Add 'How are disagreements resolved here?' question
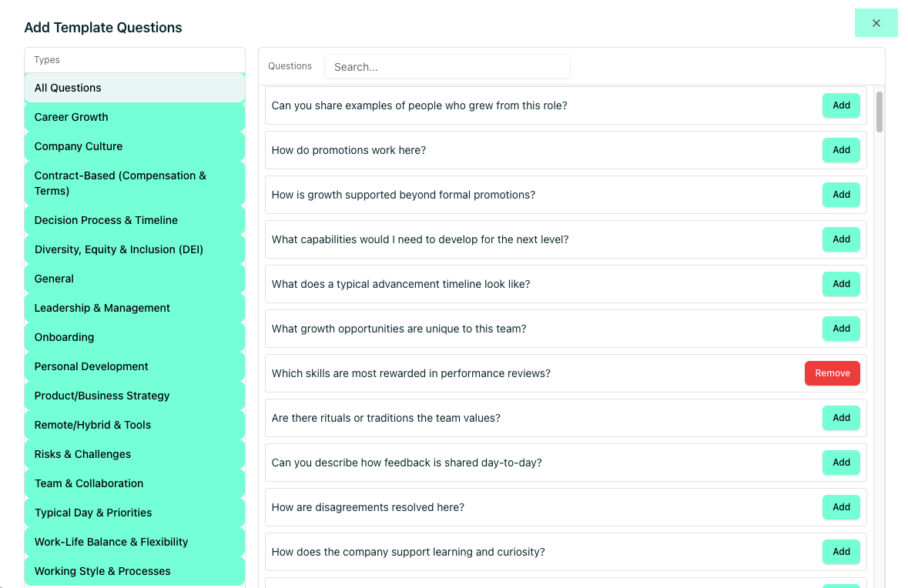This screenshot has height=588, width=908. click(x=841, y=507)
